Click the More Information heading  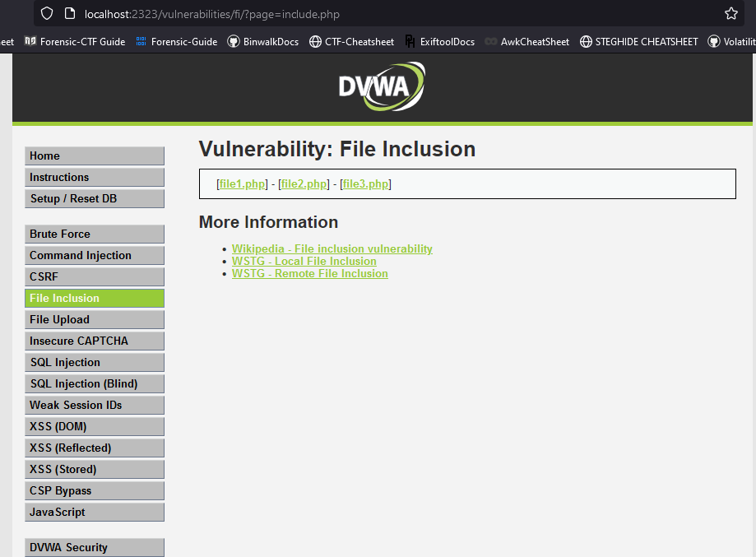point(268,222)
